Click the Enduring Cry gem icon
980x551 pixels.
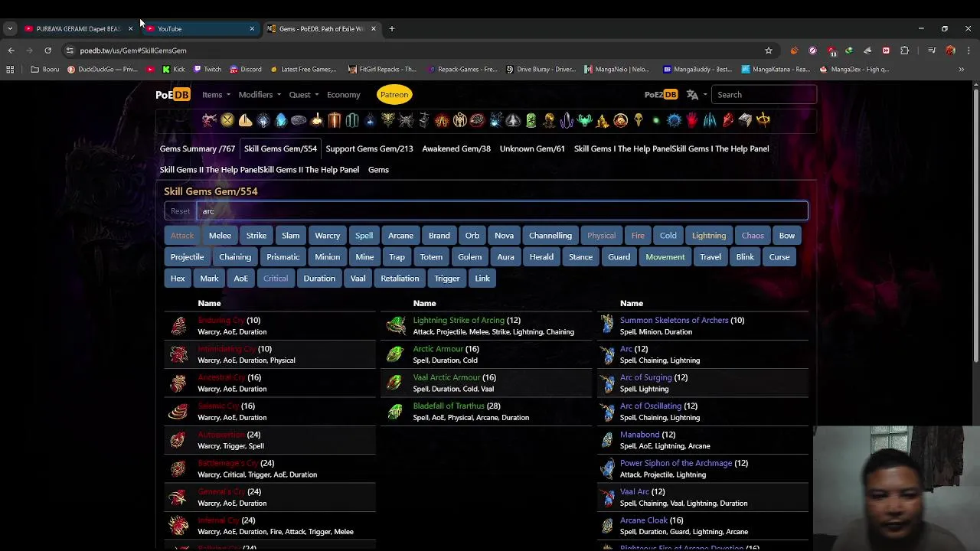point(178,326)
